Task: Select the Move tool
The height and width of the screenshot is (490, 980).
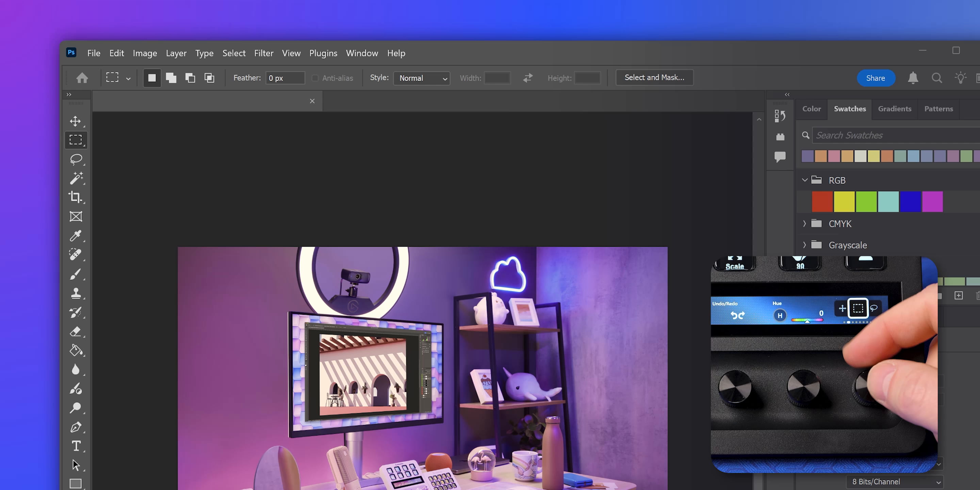Action: tap(75, 121)
